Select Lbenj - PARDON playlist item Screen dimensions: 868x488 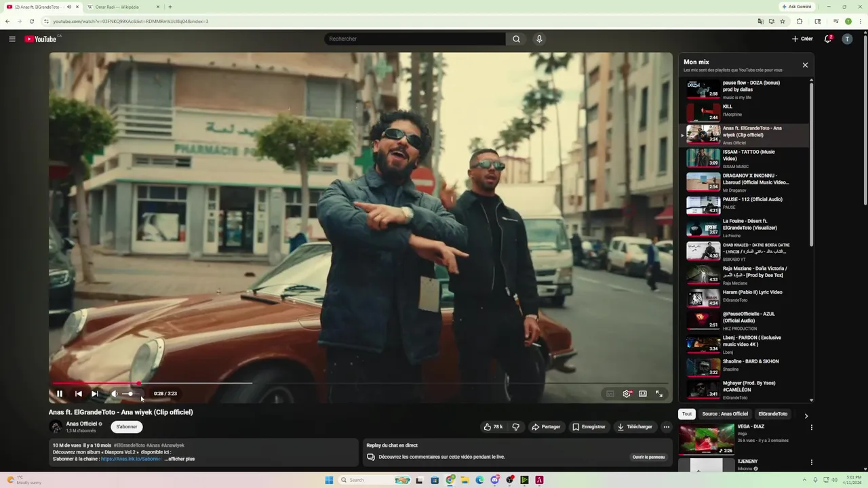click(x=744, y=344)
